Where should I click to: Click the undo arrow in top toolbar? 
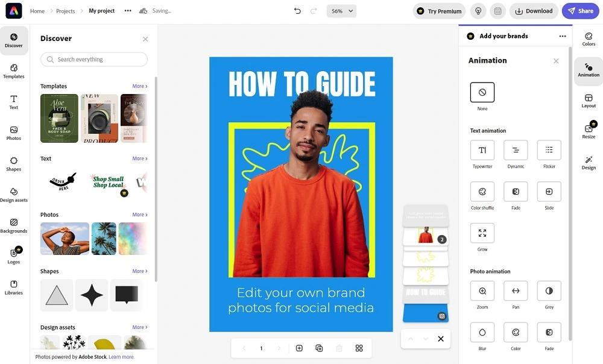point(296,10)
